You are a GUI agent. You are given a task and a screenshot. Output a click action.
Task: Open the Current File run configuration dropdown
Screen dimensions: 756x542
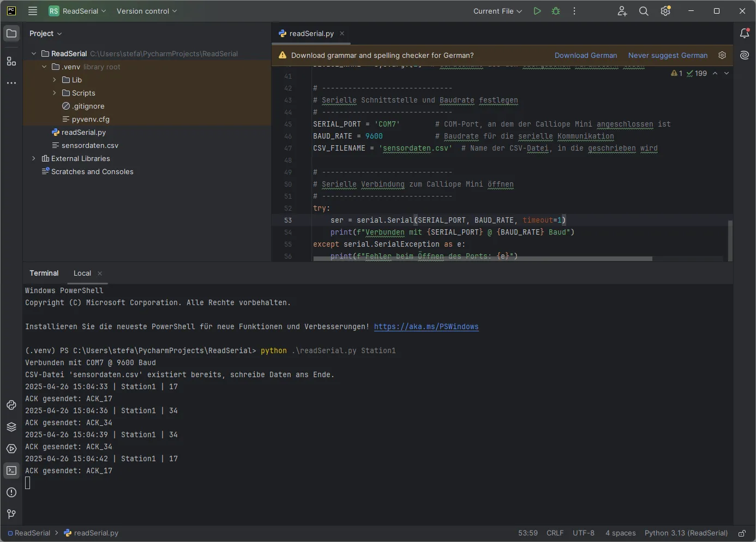pos(497,11)
